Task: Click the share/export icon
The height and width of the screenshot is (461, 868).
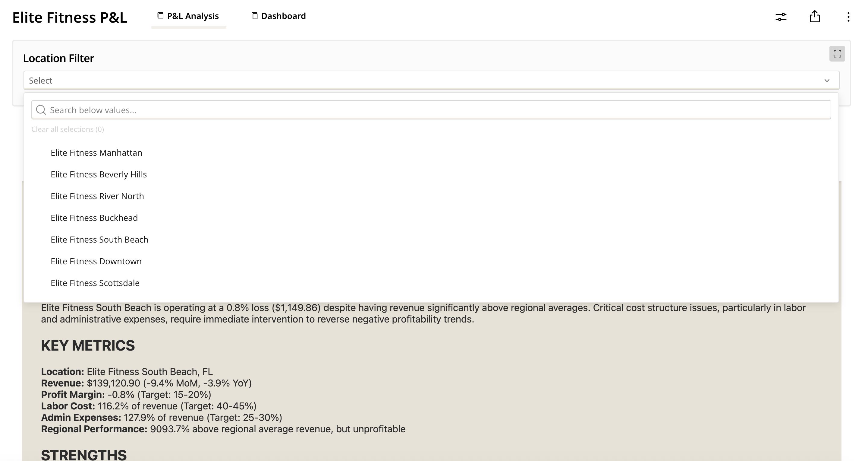Action: point(815,17)
